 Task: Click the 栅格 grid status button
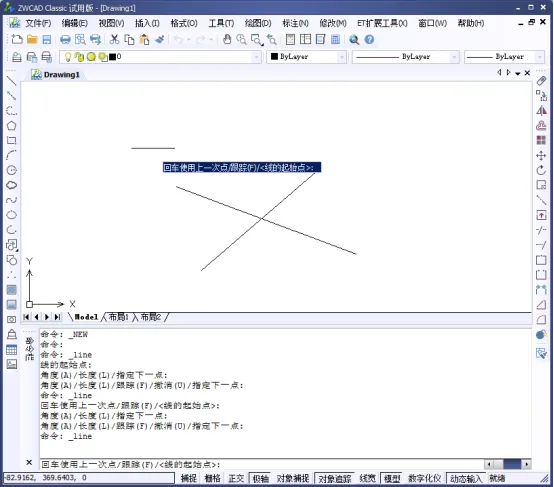click(x=212, y=479)
